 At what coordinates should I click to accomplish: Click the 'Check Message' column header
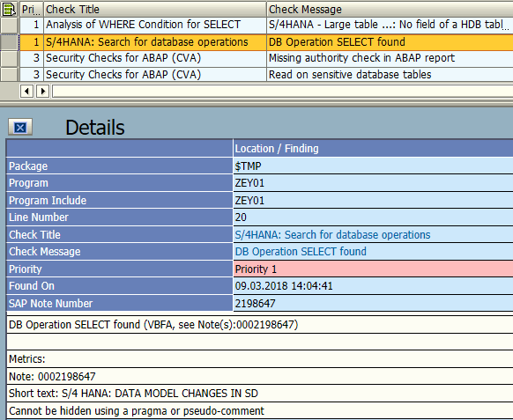coord(390,9)
